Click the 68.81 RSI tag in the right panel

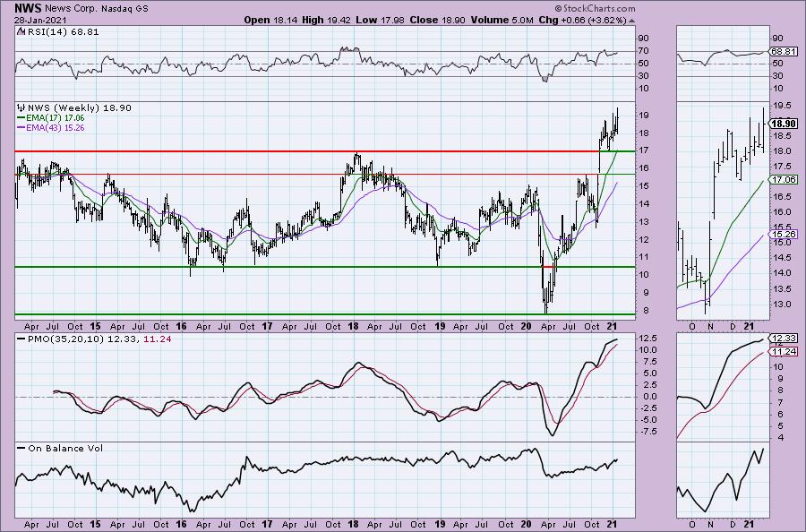click(x=784, y=51)
